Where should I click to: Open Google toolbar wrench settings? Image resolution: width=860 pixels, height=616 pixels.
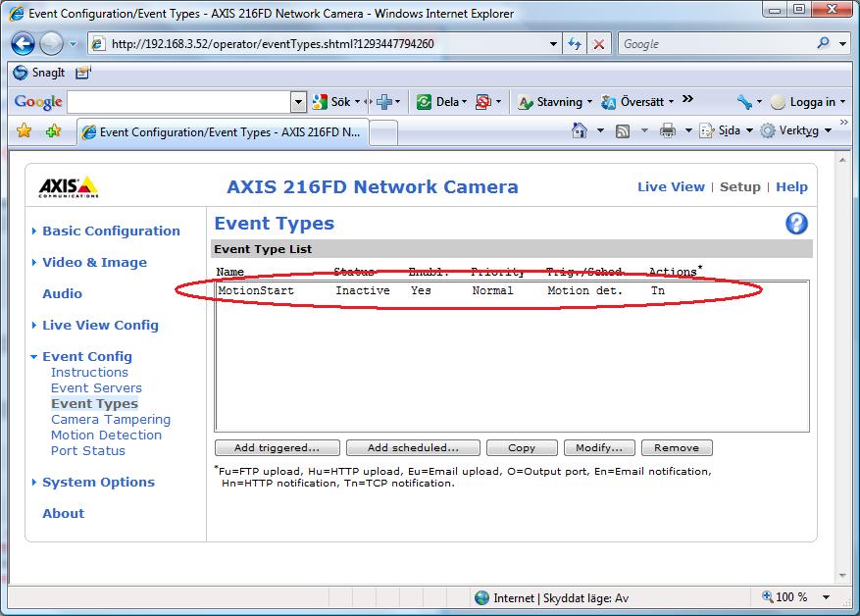(744, 102)
